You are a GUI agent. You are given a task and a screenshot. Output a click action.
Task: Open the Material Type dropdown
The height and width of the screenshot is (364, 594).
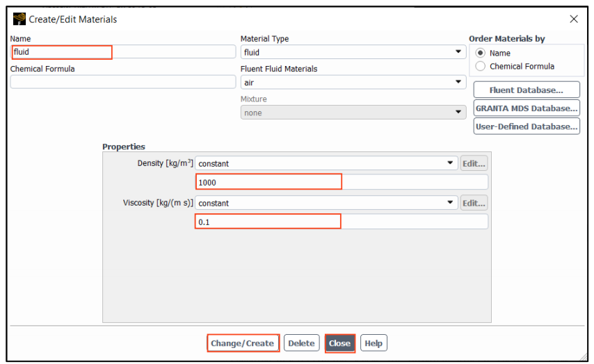pyautogui.click(x=353, y=52)
